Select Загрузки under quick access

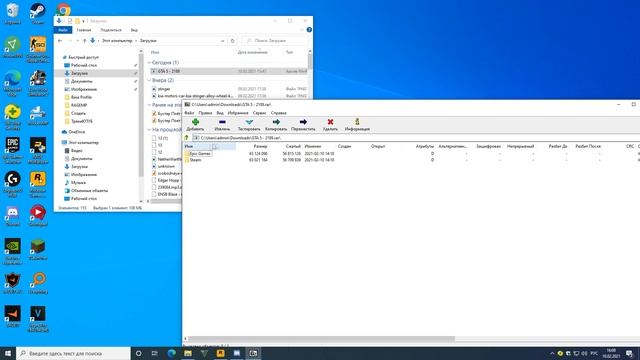coord(79,73)
